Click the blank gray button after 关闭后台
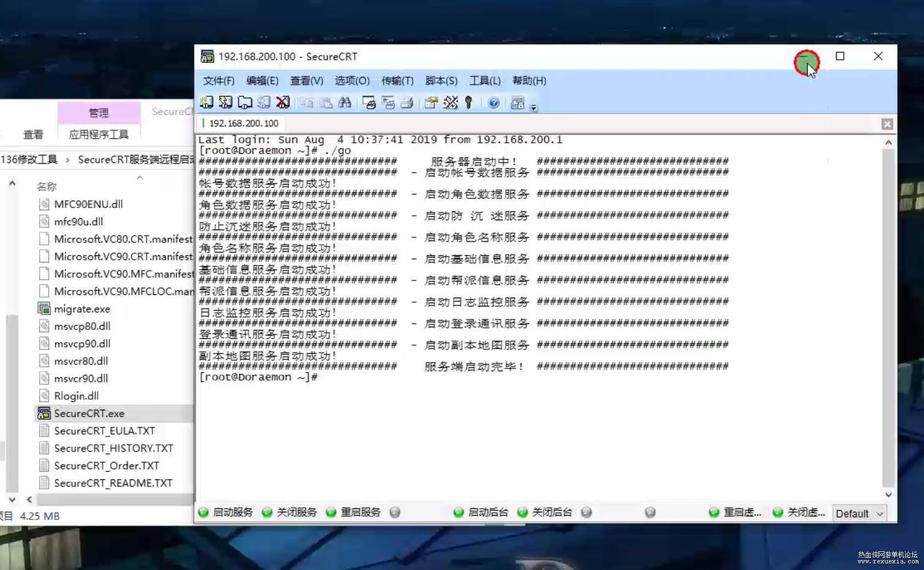Screen dimensions: 924x570 pos(586,512)
